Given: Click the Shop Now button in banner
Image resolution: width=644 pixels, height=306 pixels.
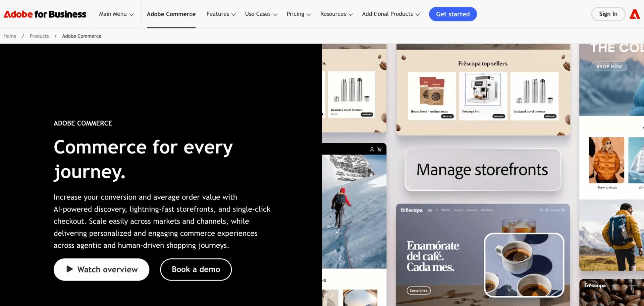Looking at the screenshot, I should pos(609,66).
